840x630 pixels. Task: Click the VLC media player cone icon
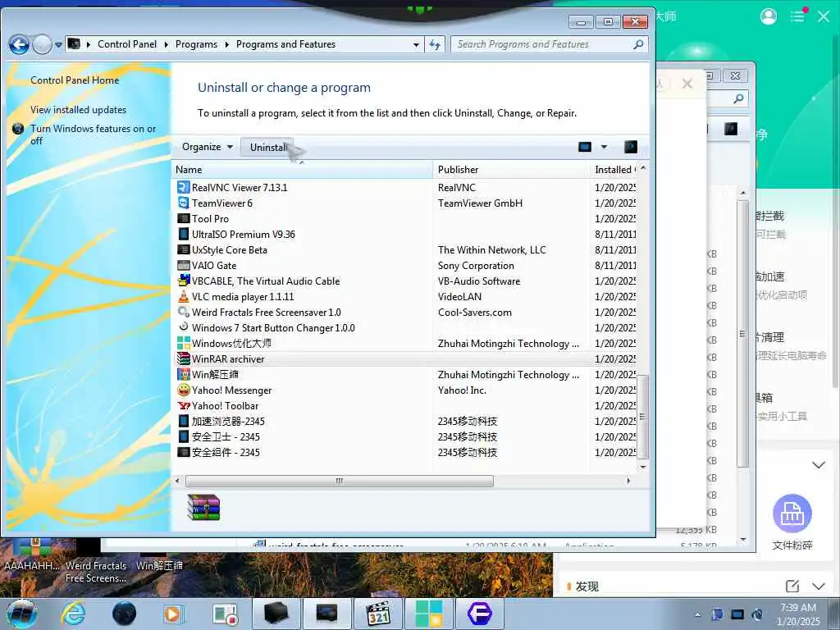(183, 296)
